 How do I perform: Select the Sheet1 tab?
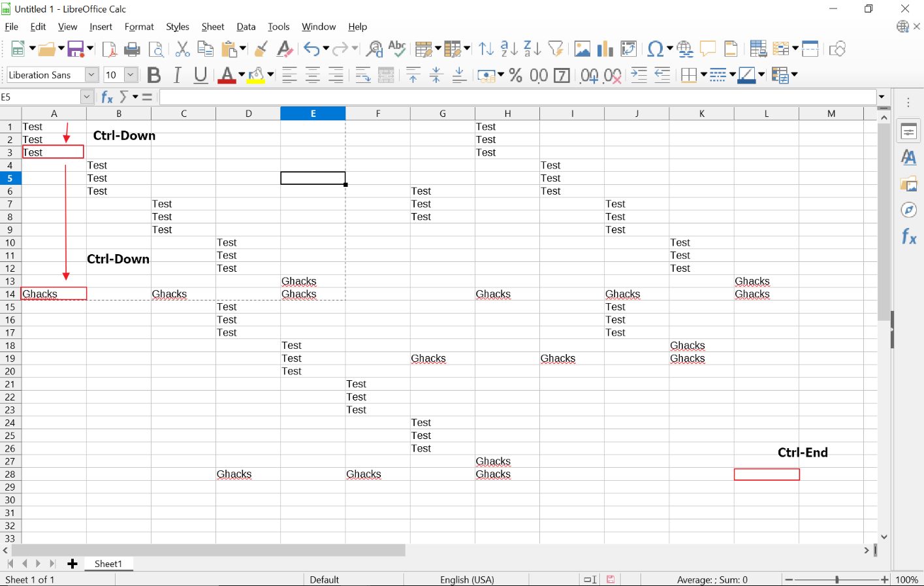point(108,563)
